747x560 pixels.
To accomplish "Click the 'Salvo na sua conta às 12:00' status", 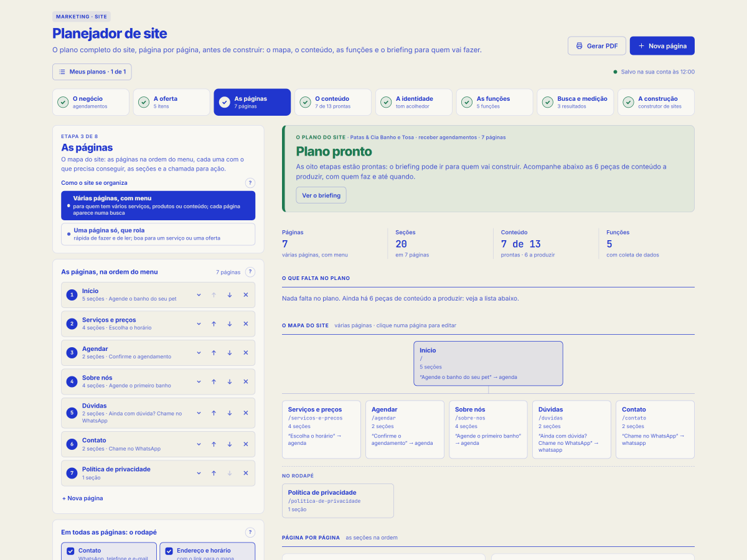I will (x=654, y=72).
